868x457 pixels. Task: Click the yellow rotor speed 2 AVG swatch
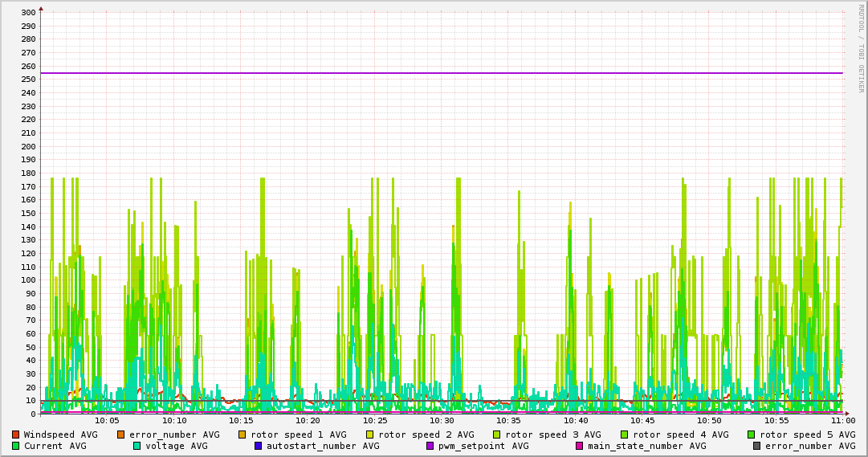370,435
